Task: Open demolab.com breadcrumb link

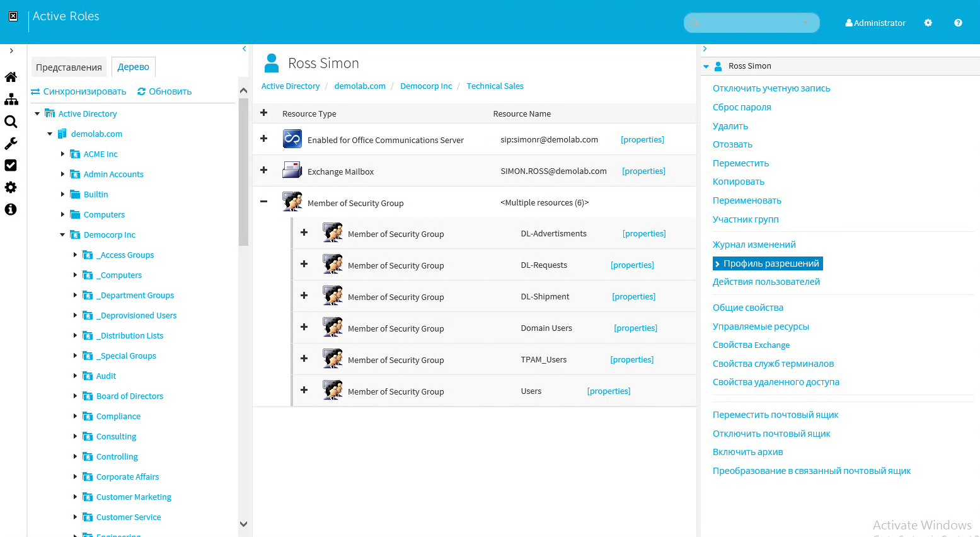Action: click(x=360, y=86)
